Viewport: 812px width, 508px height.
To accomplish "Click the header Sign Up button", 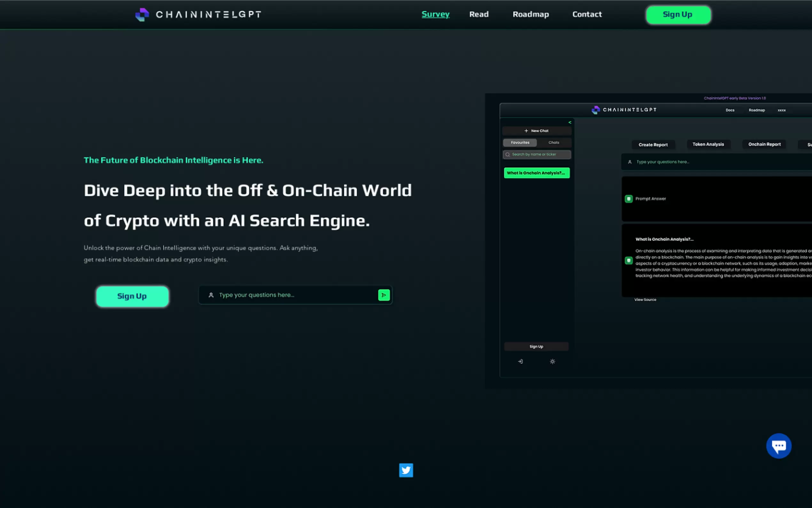I will point(678,15).
